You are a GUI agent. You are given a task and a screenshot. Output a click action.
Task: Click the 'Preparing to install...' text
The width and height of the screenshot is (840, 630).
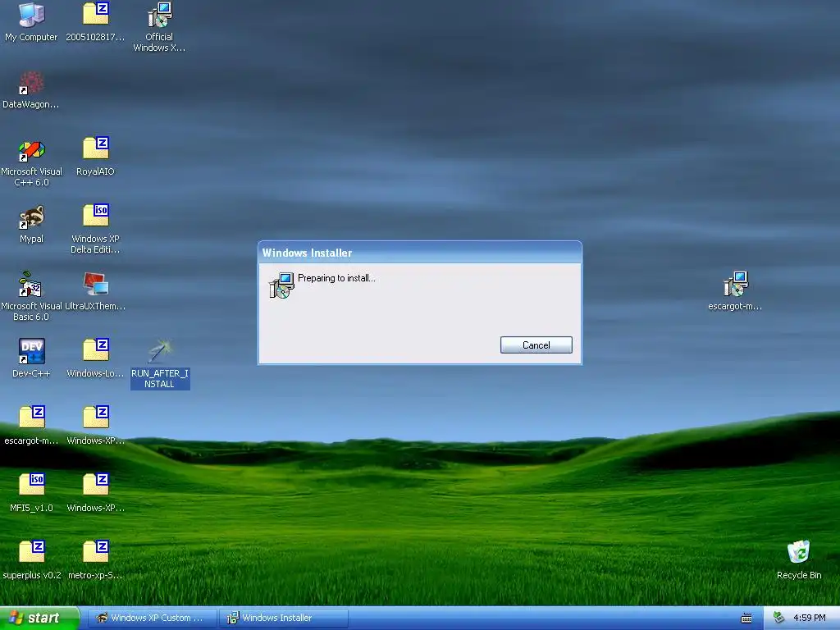tap(336, 278)
